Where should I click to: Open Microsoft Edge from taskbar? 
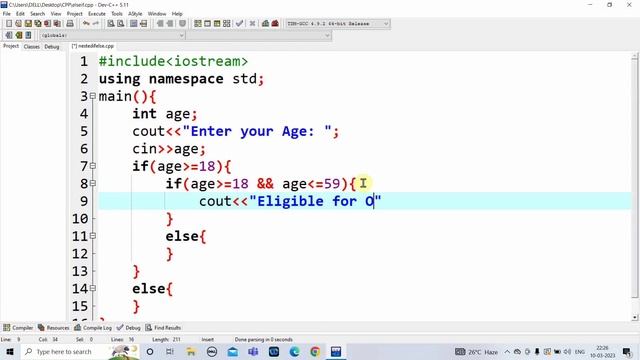pyautogui.click(x=294, y=351)
